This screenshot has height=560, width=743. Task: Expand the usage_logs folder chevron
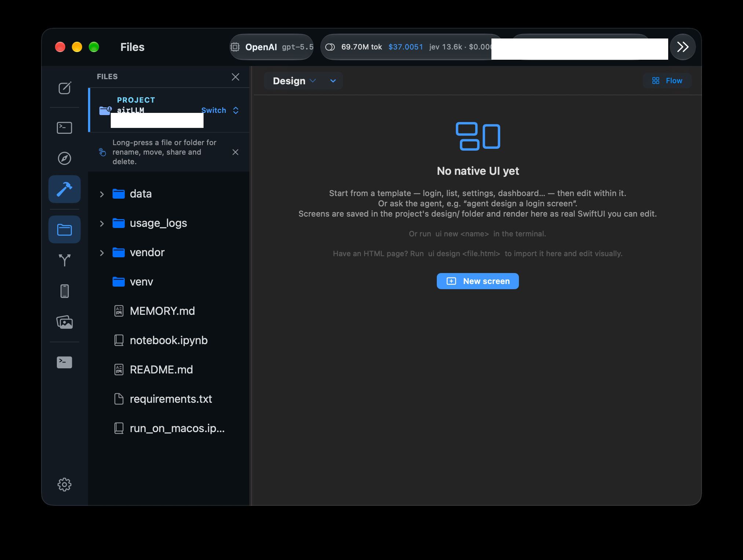(102, 223)
